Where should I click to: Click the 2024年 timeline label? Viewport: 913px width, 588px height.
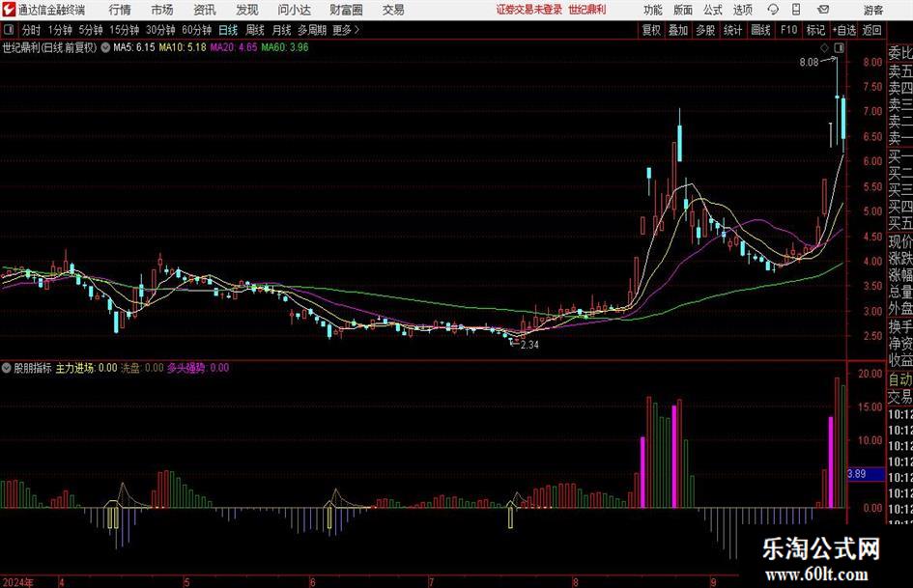coord(17,582)
